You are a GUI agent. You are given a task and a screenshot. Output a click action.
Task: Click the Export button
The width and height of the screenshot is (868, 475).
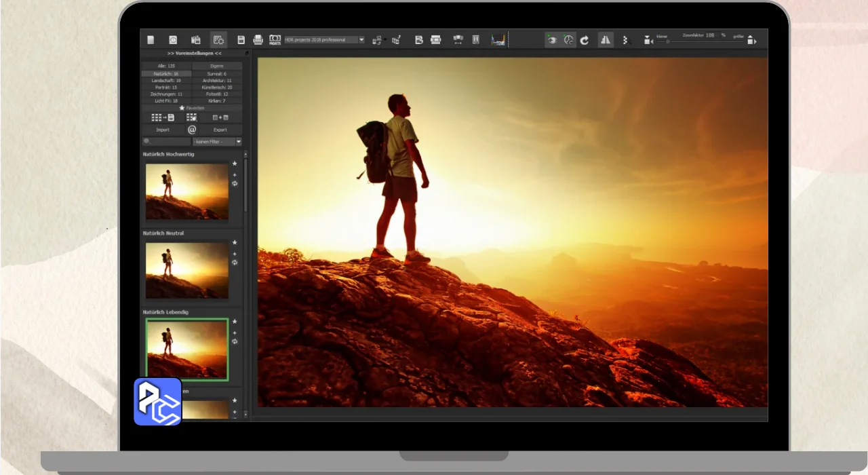(220, 130)
